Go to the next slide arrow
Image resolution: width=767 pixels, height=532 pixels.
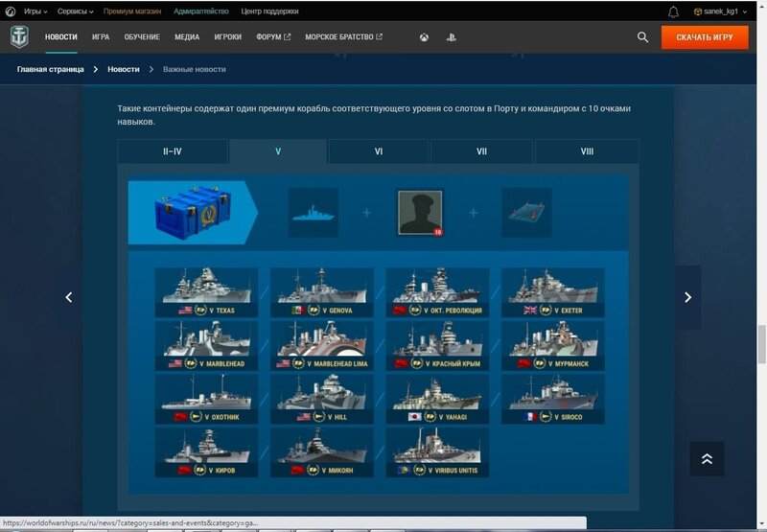pyautogui.click(x=687, y=297)
